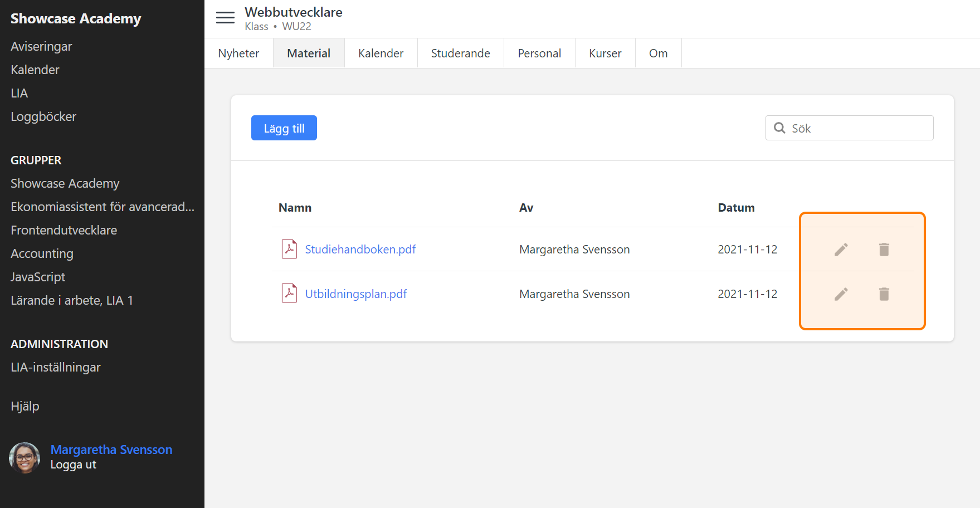Toggle the hamburger menu icon

point(225,18)
